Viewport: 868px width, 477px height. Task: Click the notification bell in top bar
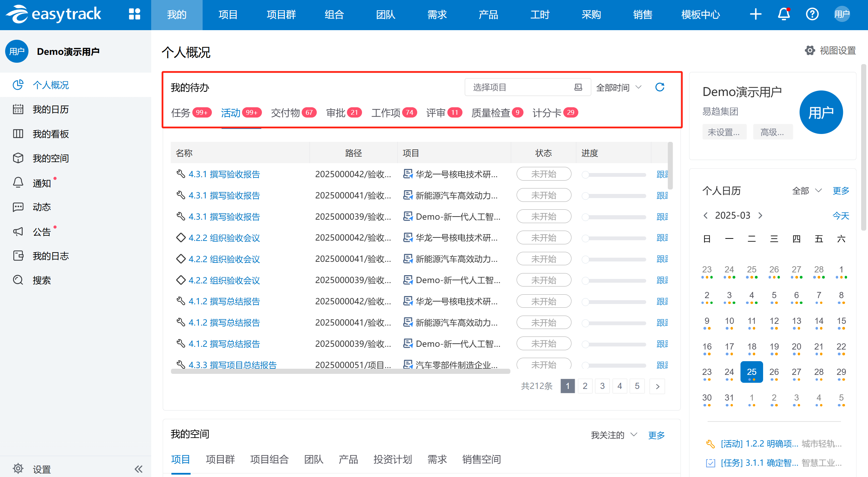click(x=784, y=14)
